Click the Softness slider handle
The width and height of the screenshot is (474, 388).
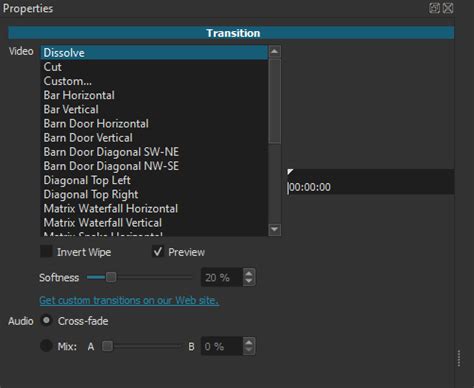click(x=111, y=277)
